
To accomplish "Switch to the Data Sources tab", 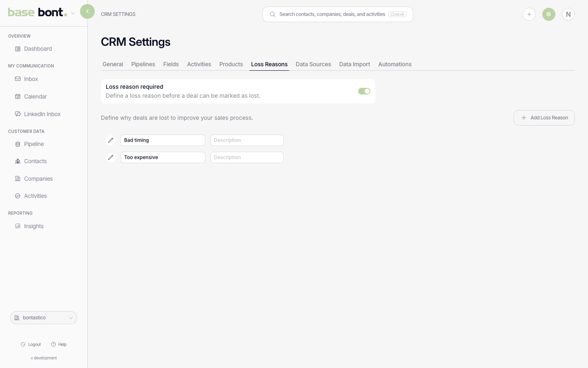I will click(x=313, y=64).
